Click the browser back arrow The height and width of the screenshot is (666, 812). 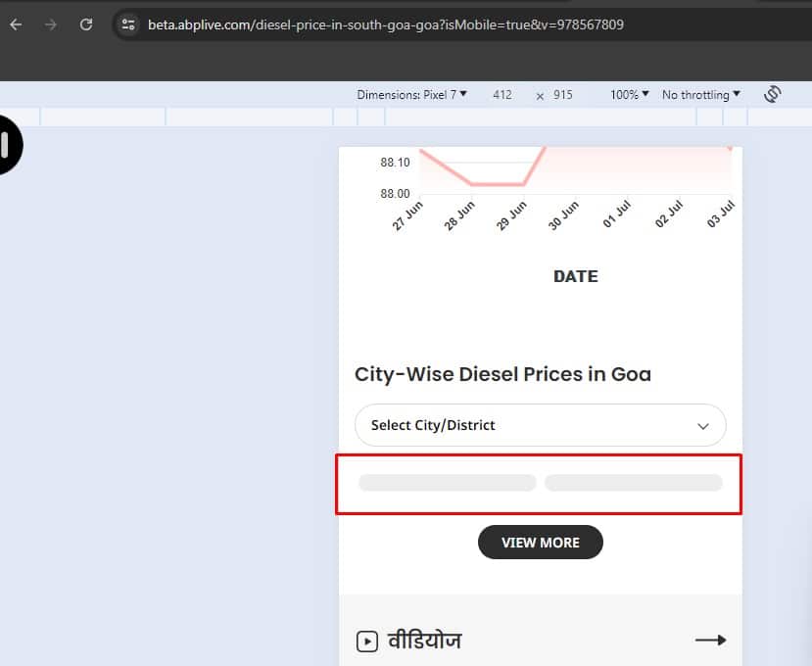click(16, 24)
